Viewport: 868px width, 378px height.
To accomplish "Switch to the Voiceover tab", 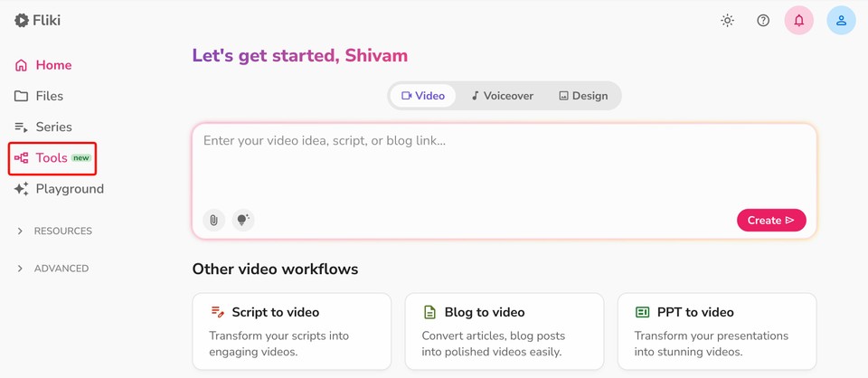I will coord(502,96).
